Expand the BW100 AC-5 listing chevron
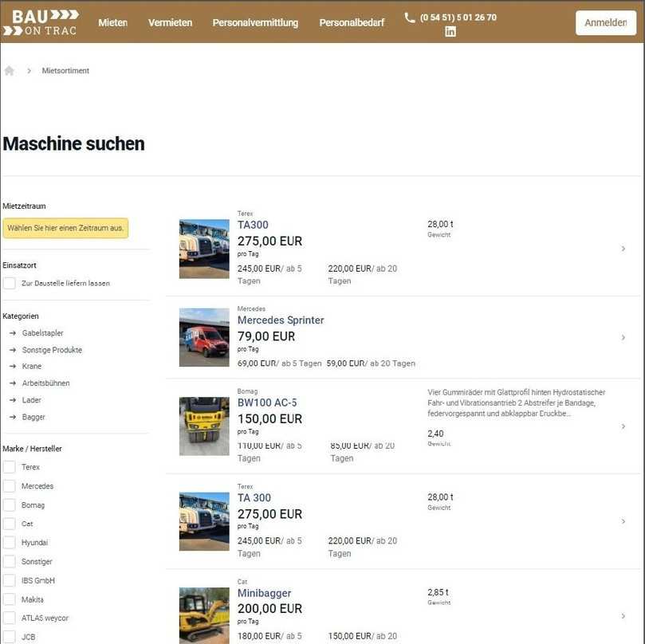Screen dimensions: 645x644 623,426
